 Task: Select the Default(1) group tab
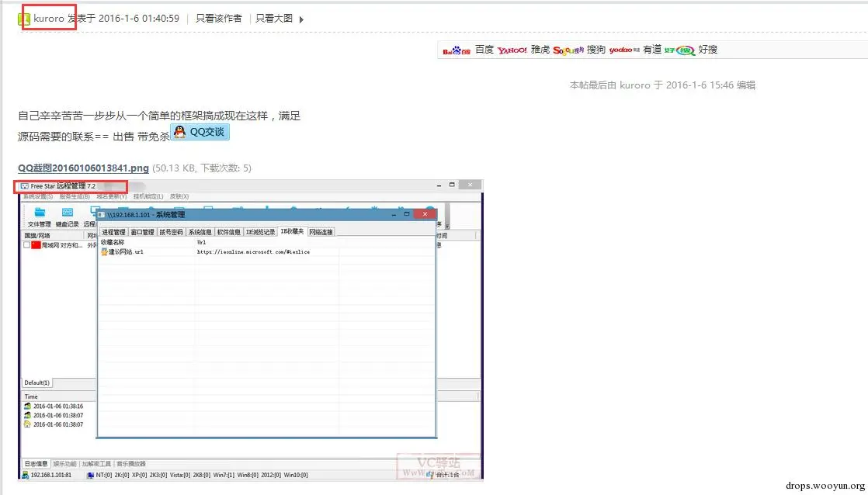(x=37, y=382)
